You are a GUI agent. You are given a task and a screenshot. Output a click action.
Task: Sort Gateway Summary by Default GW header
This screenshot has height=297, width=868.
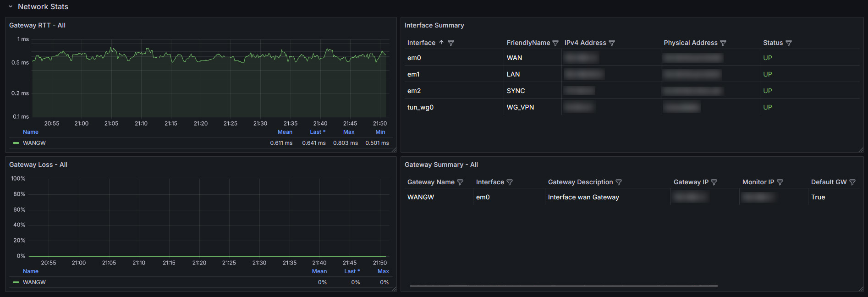[x=829, y=182]
